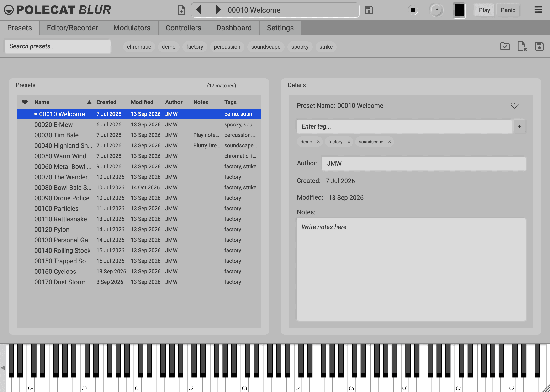Click the black level meter box

pyautogui.click(x=459, y=10)
